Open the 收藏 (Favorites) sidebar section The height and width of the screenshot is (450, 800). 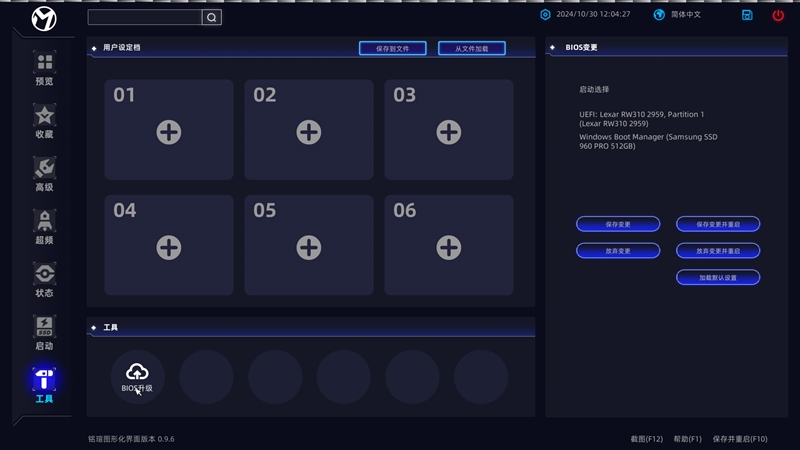click(44, 121)
